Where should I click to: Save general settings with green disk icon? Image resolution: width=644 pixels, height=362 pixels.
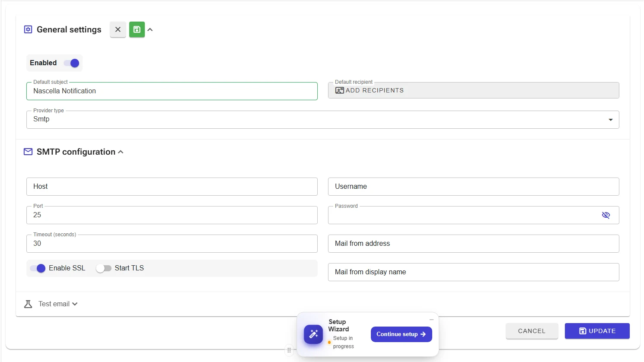pos(137,29)
